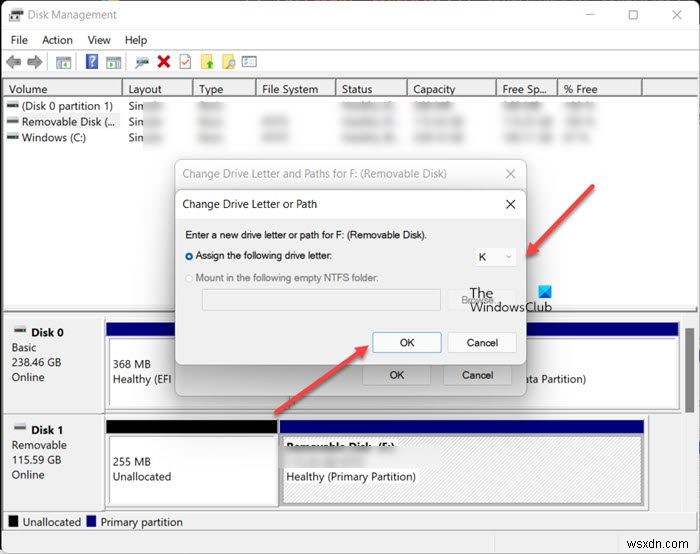This screenshot has height=554, width=700.
Task: Open the Action menu
Action: 57,40
